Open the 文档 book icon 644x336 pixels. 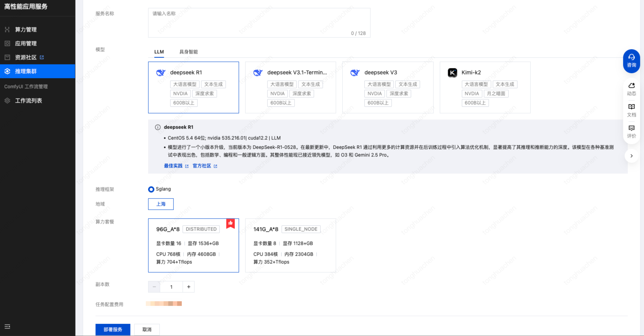click(631, 110)
